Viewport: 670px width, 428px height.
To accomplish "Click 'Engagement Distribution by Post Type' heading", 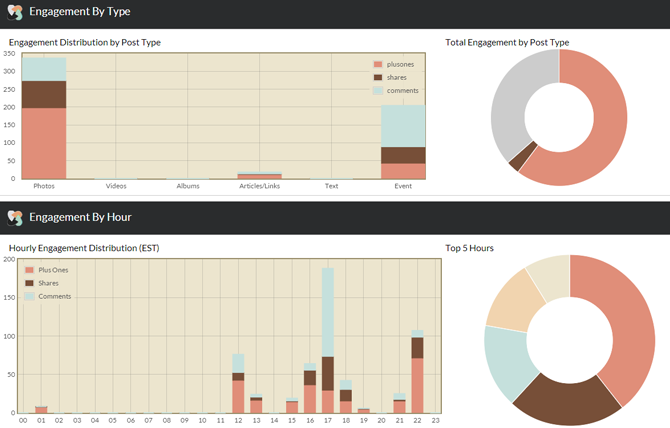I will [x=85, y=42].
